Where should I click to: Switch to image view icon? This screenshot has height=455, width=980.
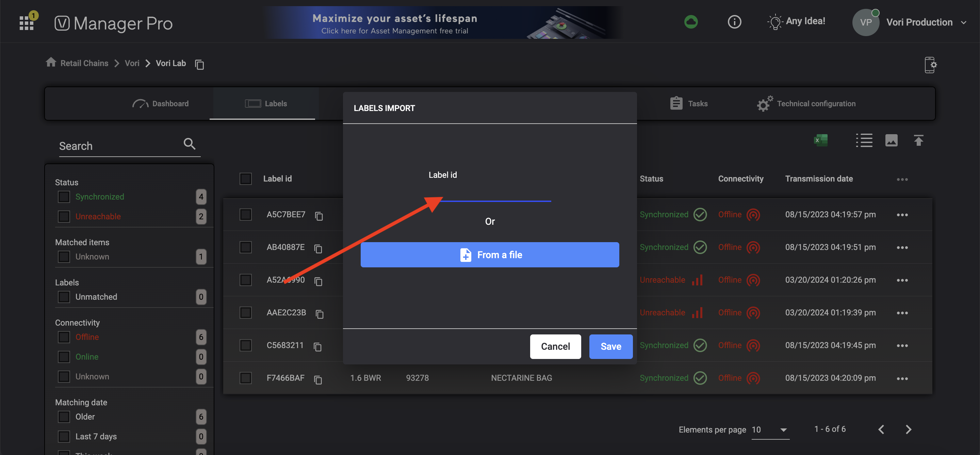point(891,141)
